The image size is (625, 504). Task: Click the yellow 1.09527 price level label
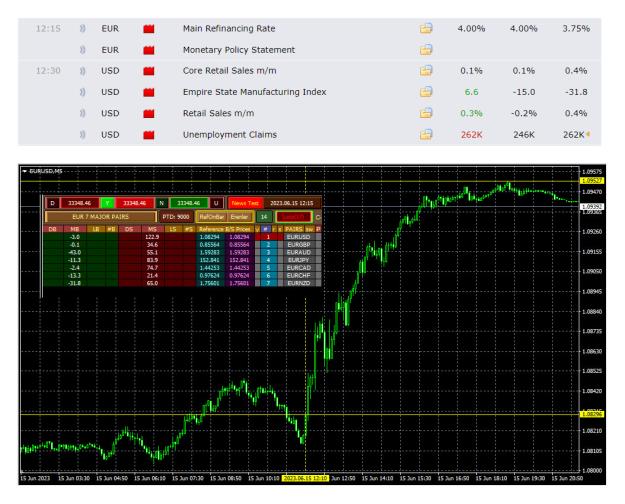[592, 181]
